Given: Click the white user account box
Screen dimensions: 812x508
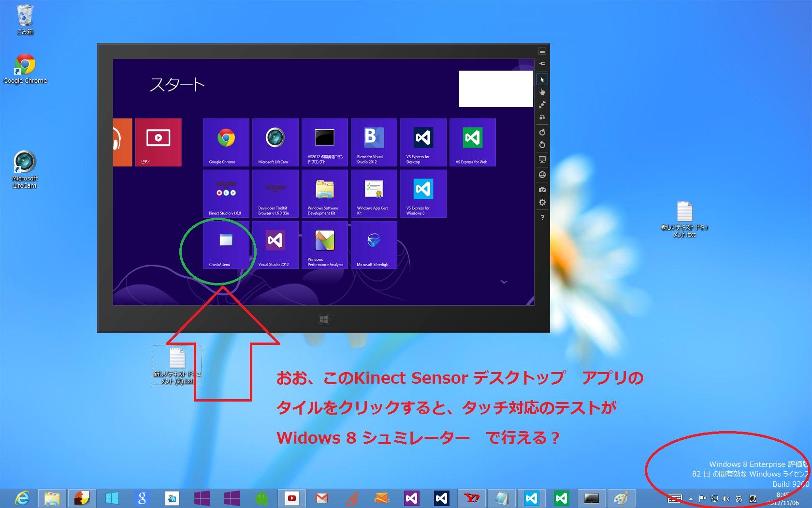Looking at the screenshot, I should (496, 89).
